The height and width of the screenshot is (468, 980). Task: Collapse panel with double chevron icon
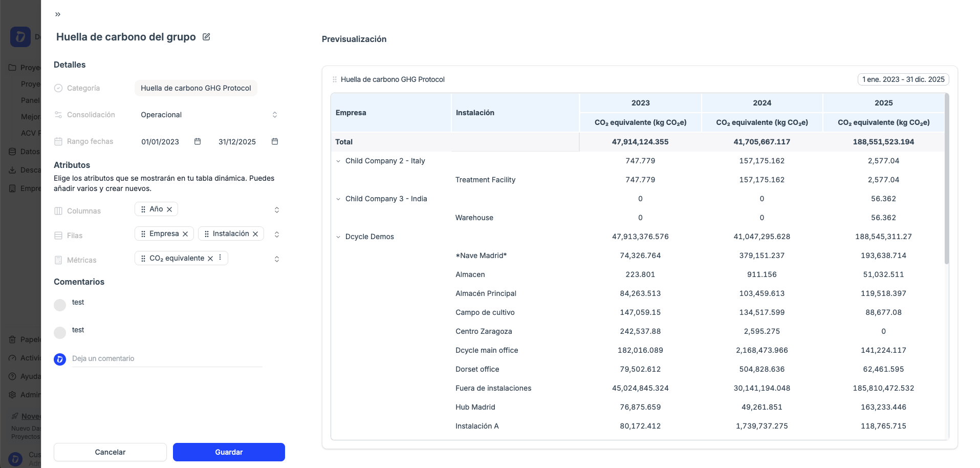tap(58, 14)
